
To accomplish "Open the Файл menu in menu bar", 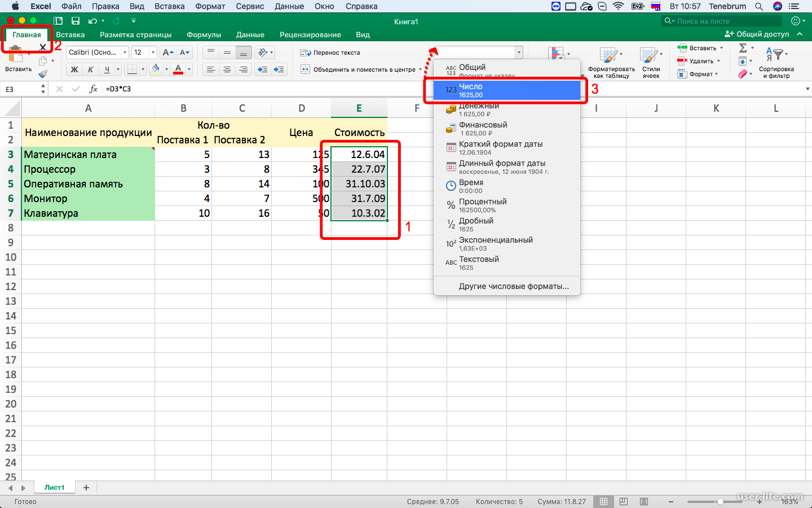I will click(72, 6).
